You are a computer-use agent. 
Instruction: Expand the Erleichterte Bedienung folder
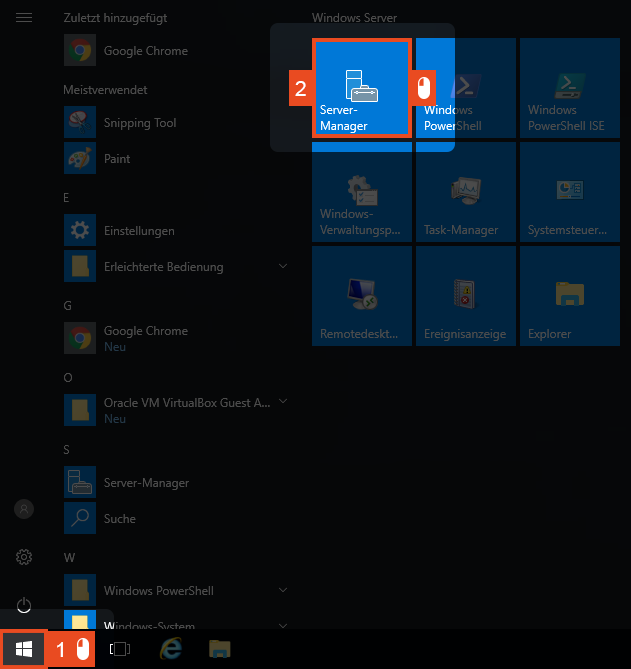tap(283, 267)
